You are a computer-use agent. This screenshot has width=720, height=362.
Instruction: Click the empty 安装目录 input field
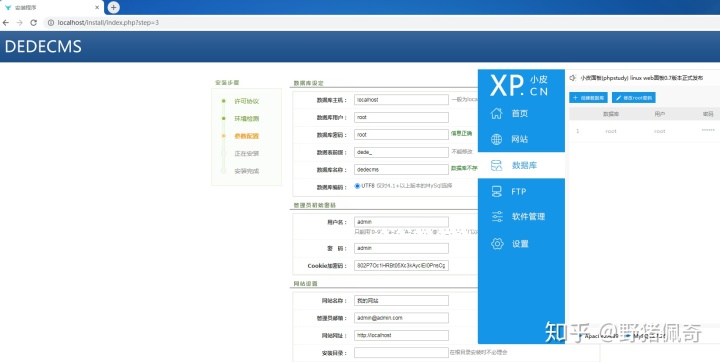[x=401, y=353]
